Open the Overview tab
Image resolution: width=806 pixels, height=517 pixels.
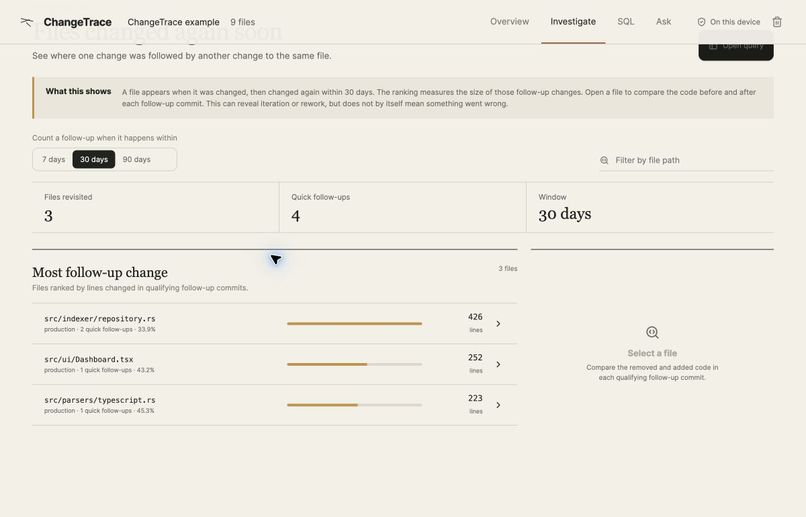pos(509,22)
